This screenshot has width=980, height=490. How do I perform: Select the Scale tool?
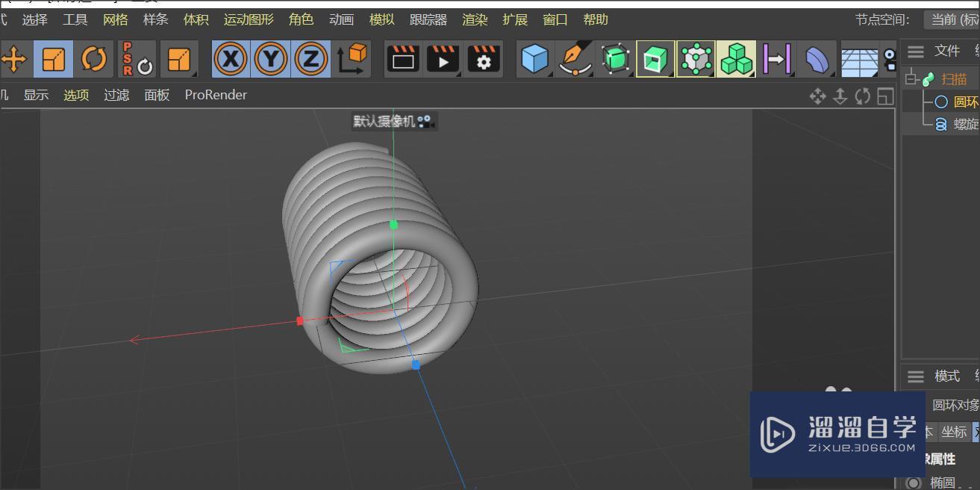[53, 58]
